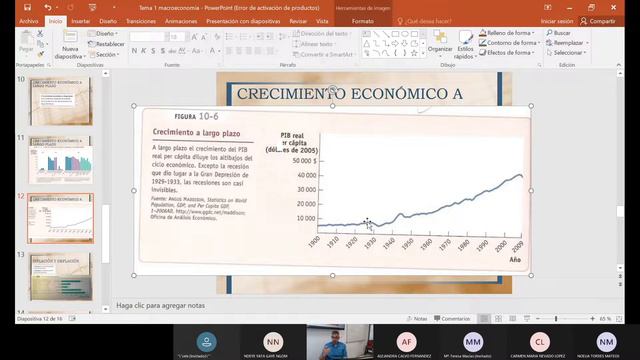
Task: Toggle strikethrough formatting
Action: click(172, 51)
